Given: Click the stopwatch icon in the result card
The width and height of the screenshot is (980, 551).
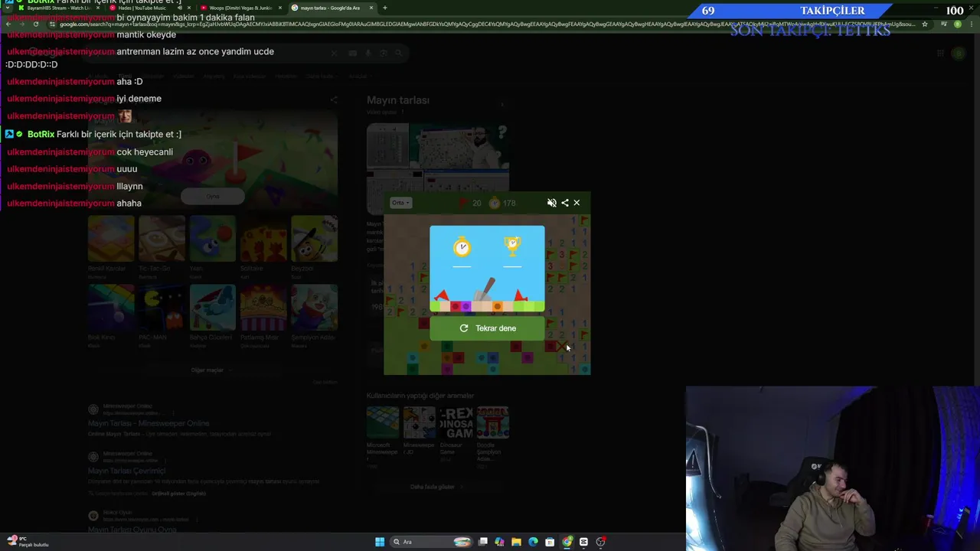Looking at the screenshot, I should pos(462,246).
